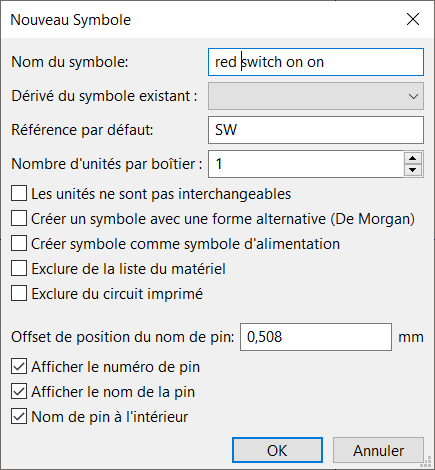Image resolution: width=435 pixels, height=470 pixels.
Task: Open the Dérivé du symbole existant dropdown
Action: click(316, 96)
